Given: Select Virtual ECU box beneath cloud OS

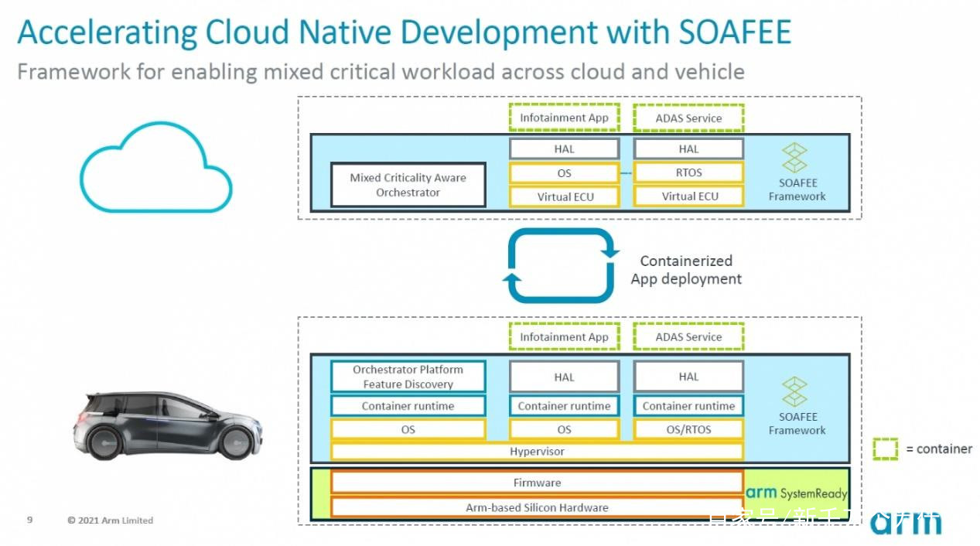Looking at the screenshot, I should [x=564, y=196].
